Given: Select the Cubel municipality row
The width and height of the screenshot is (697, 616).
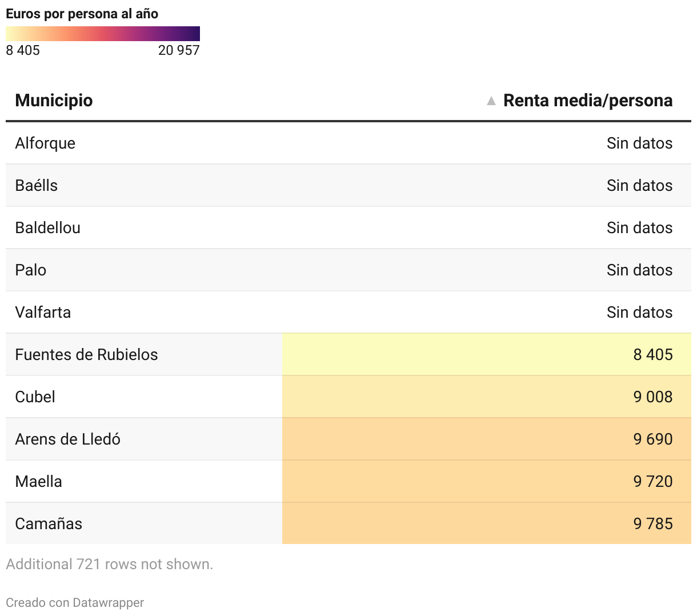Looking at the screenshot, I should [35, 397].
